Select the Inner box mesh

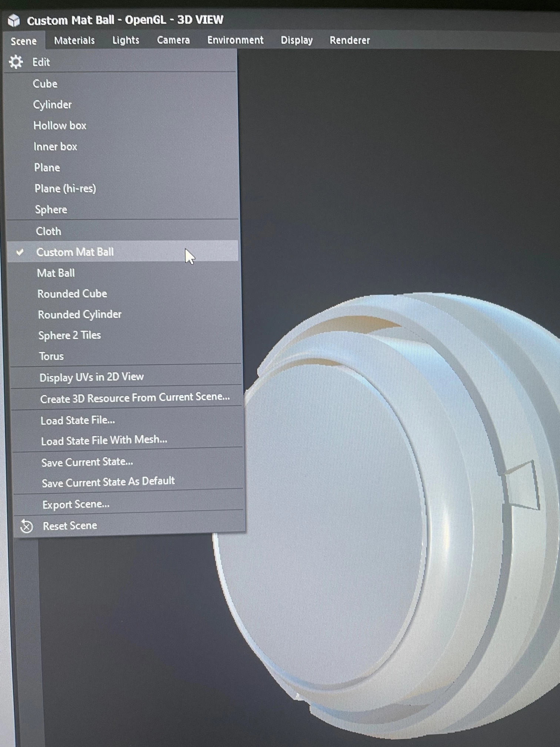121,147
